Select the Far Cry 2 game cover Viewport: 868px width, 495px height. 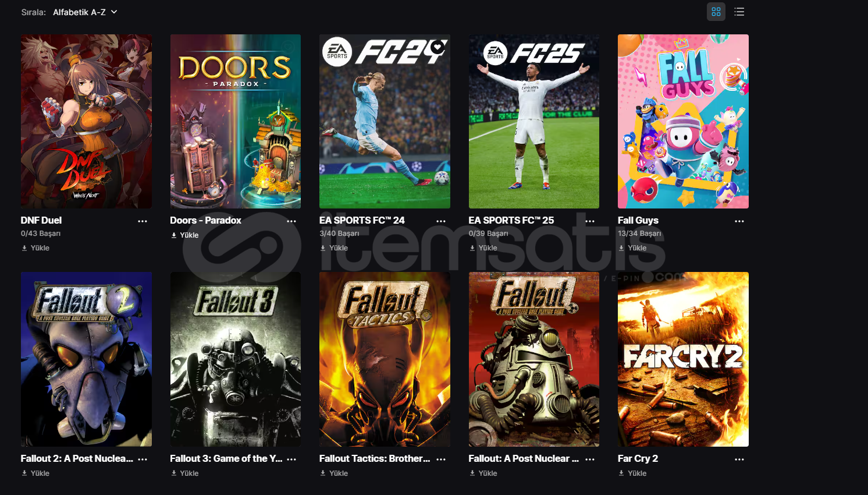pyautogui.click(x=683, y=359)
